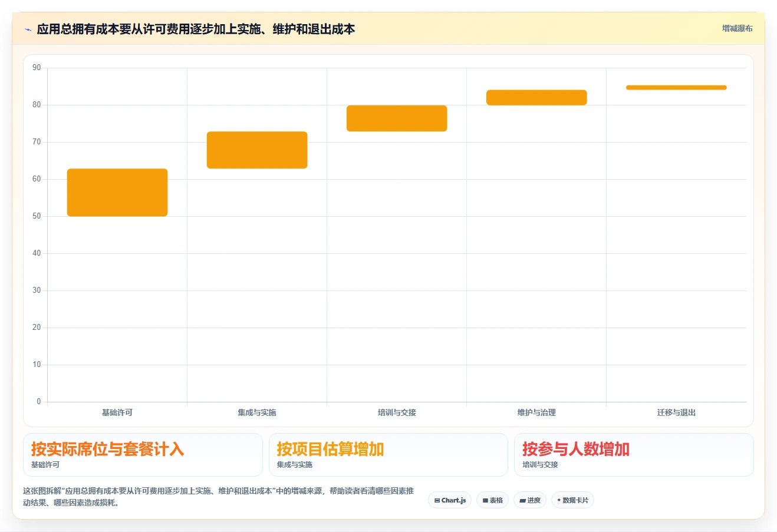The image size is (777, 532).
Task: Select the 数据卡片 tag chip
Action: click(572, 500)
